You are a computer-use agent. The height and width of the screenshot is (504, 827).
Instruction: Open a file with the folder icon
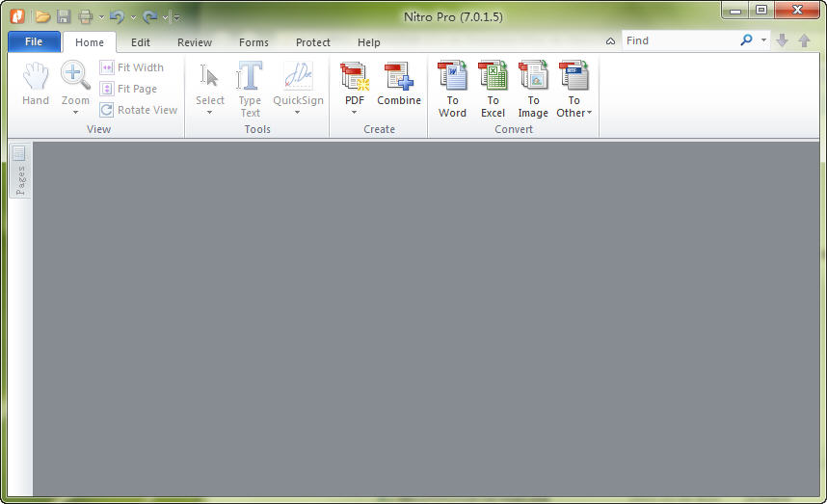pyautogui.click(x=42, y=17)
